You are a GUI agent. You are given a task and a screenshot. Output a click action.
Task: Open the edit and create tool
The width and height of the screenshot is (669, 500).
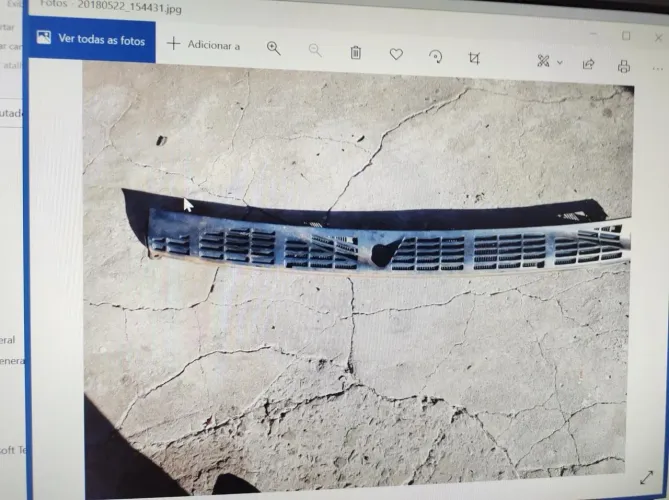543,61
